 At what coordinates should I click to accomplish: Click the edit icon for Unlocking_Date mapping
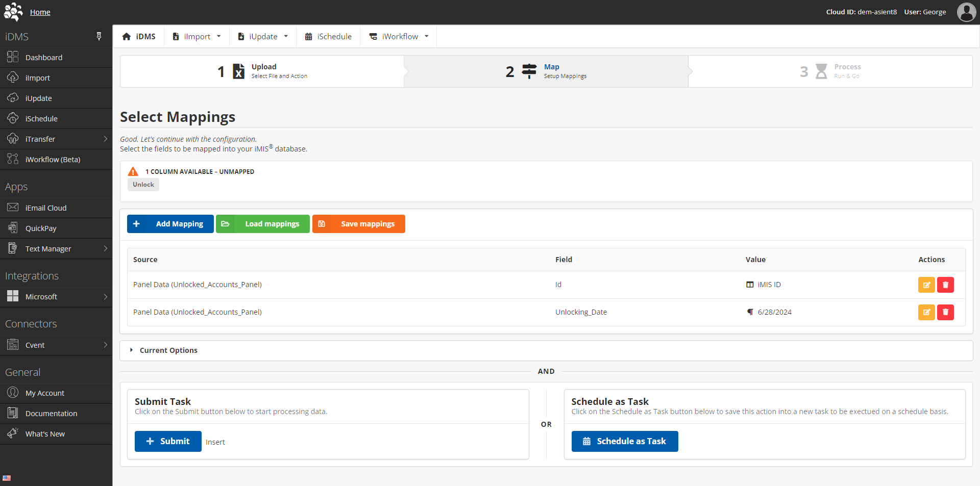click(x=926, y=313)
